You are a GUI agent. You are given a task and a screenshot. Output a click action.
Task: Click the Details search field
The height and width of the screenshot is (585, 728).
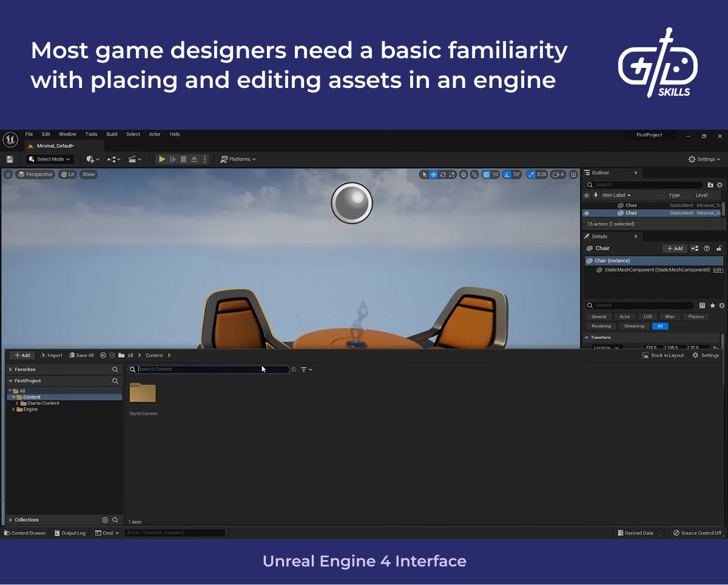point(640,306)
